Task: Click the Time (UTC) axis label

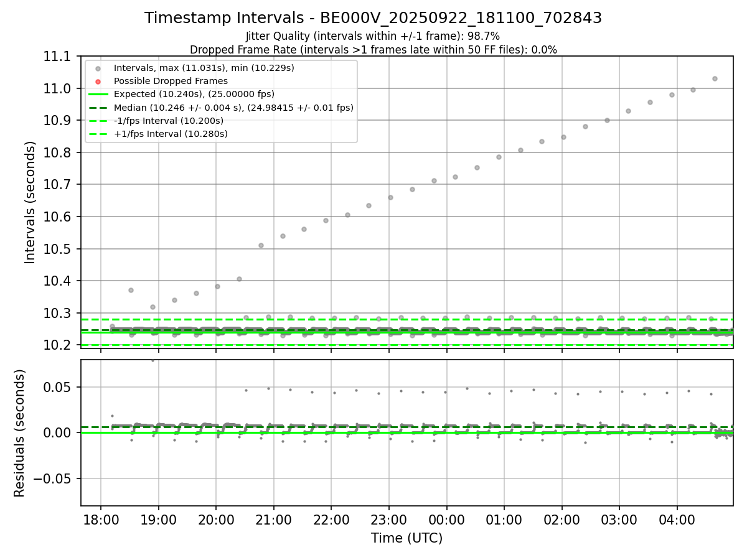Action: tap(407, 538)
